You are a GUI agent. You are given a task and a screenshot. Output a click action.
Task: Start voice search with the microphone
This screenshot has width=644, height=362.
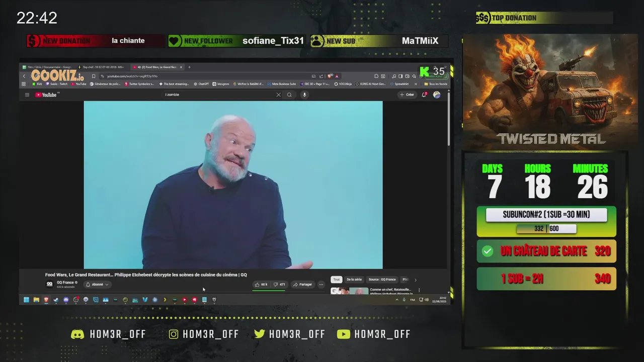pyautogui.click(x=304, y=95)
